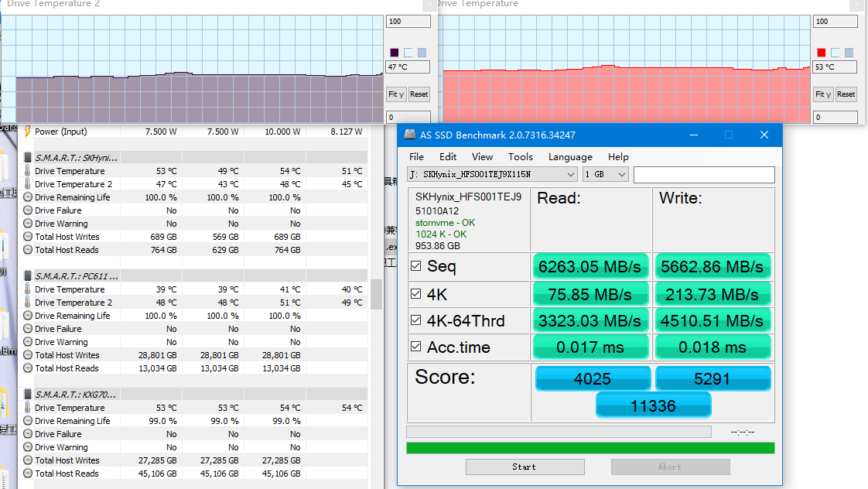Click Reset in Drive Temperature 2 graph
The width and height of the screenshot is (868, 489).
pos(419,94)
